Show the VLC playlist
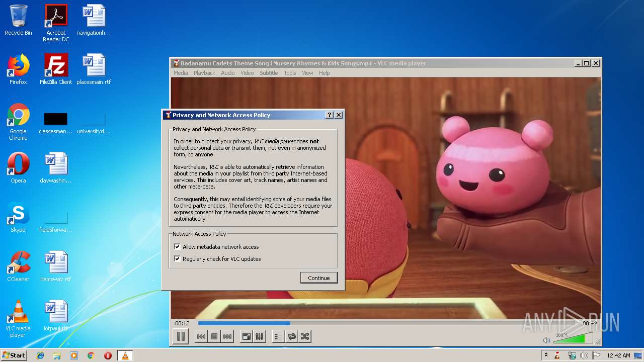644x362 pixels. point(279,337)
